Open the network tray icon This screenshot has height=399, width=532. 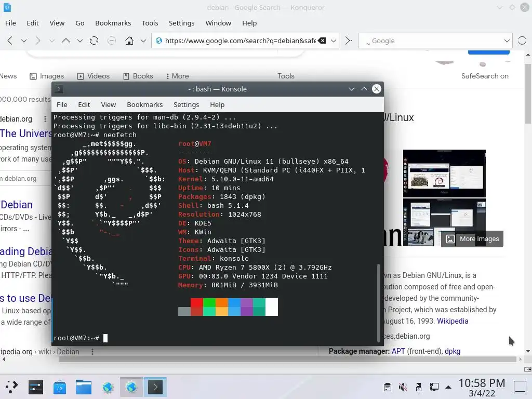(x=434, y=387)
